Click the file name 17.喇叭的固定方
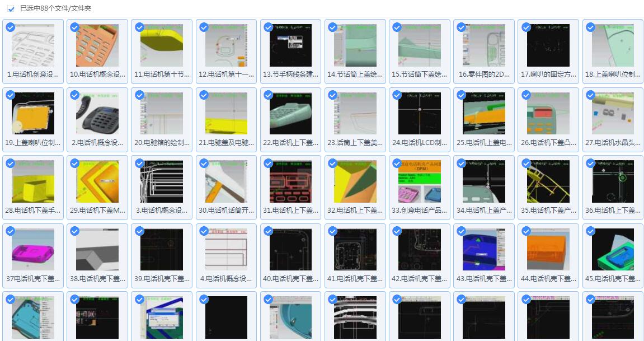644x341 pixels. click(548, 74)
